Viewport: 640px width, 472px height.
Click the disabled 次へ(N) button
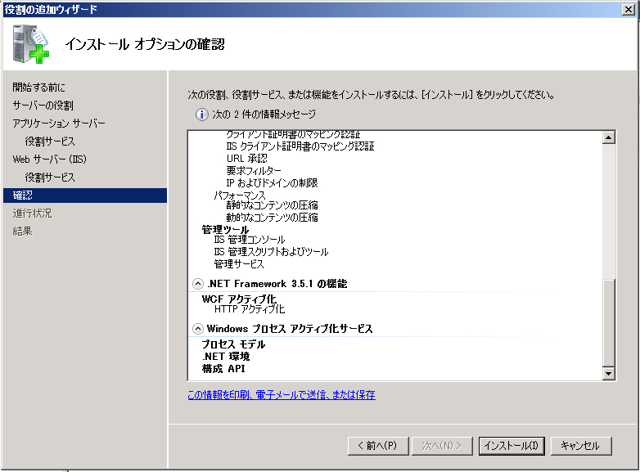point(442,445)
